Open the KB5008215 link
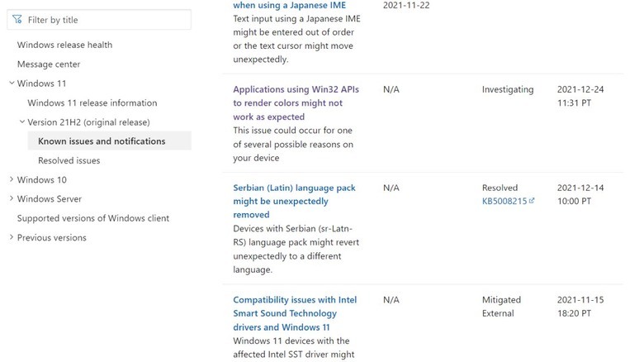Viewport: 644px width, 362px height. [x=504, y=201]
